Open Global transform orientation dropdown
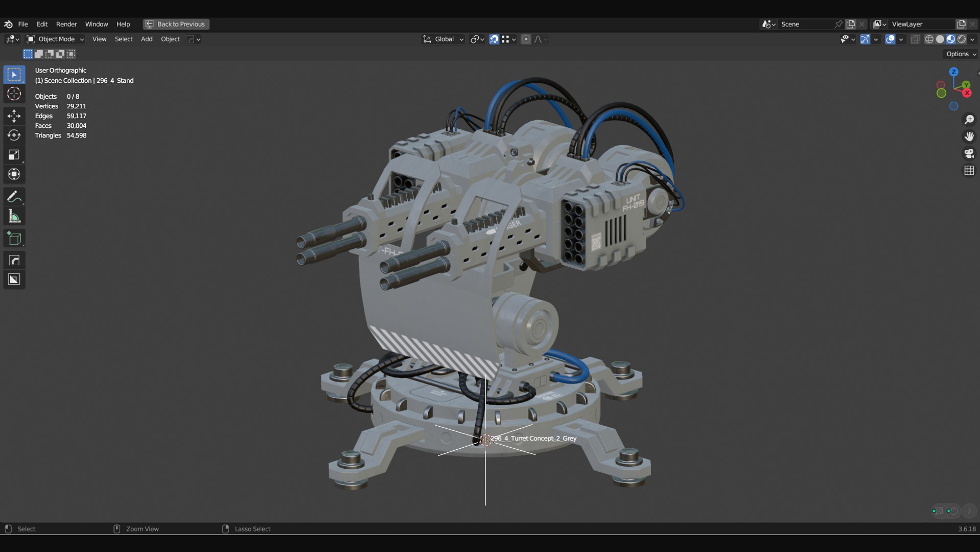 coord(443,39)
